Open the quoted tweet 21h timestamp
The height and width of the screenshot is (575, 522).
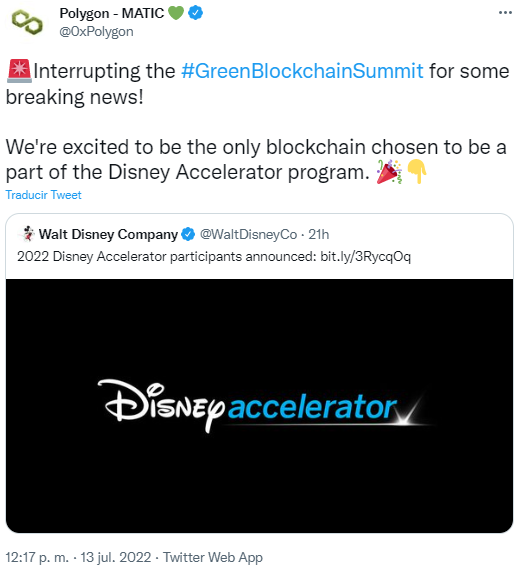coord(318,234)
